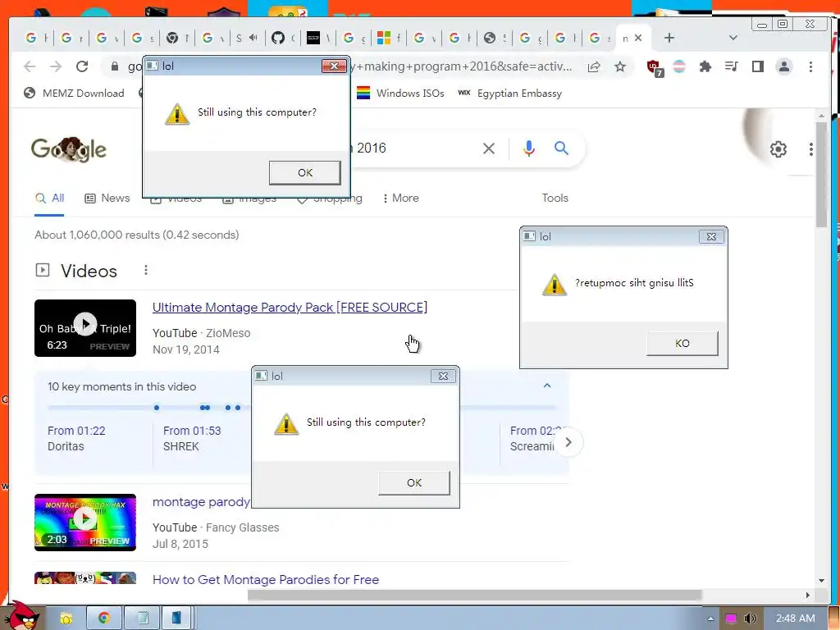
Task: Click the page vertical scrollbar thumb
Action: tap(821, 174)
